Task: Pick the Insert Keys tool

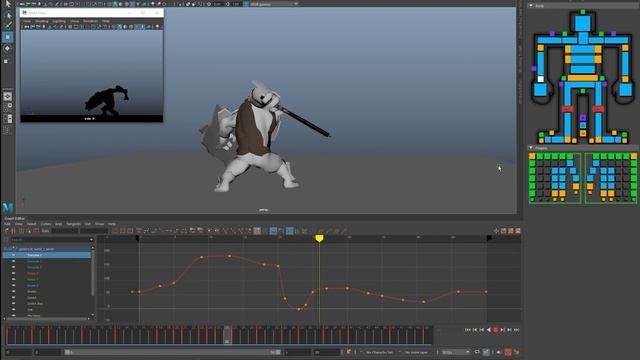Action: pos(14,231)
